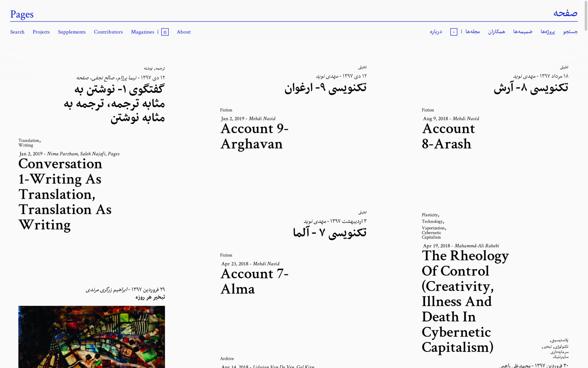Open the Account 7-Alma article
Screen dimensions: 588x368
254,281
